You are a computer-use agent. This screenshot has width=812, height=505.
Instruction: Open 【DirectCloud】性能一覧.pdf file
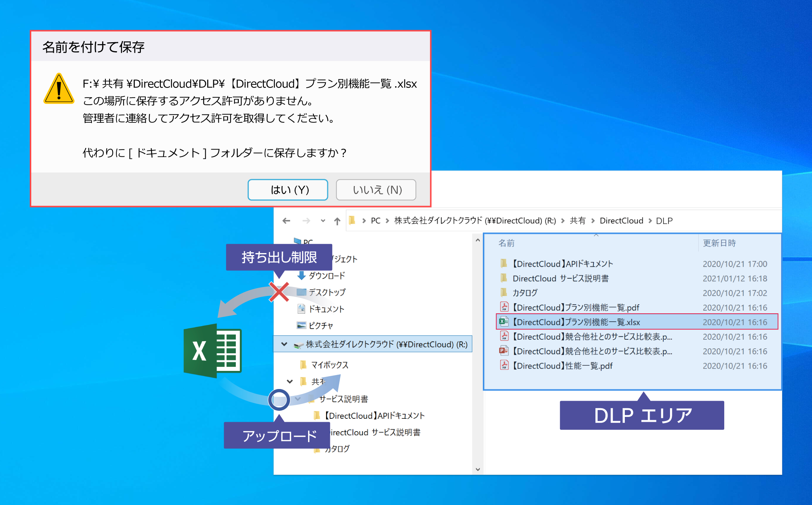click(562, 366)
